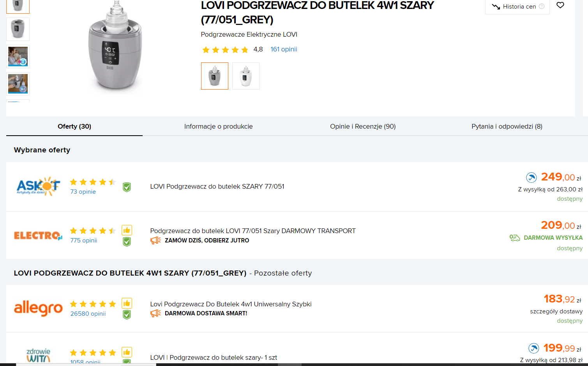Select the second gallery thumbnail of the warmer
Image resolution: width=588 pixels, height=366 pixels.
(x=18, y=29)
